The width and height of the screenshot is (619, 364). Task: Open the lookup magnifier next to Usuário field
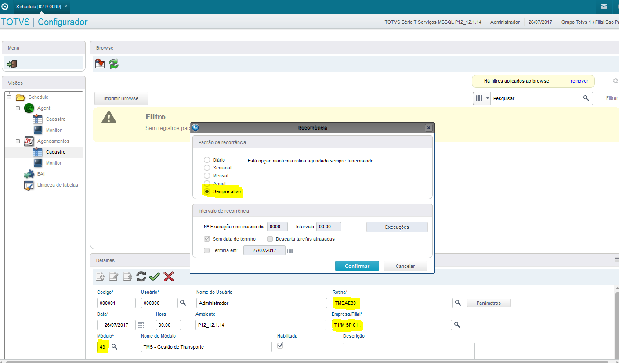pyautogui.click(x=183, y=303)
